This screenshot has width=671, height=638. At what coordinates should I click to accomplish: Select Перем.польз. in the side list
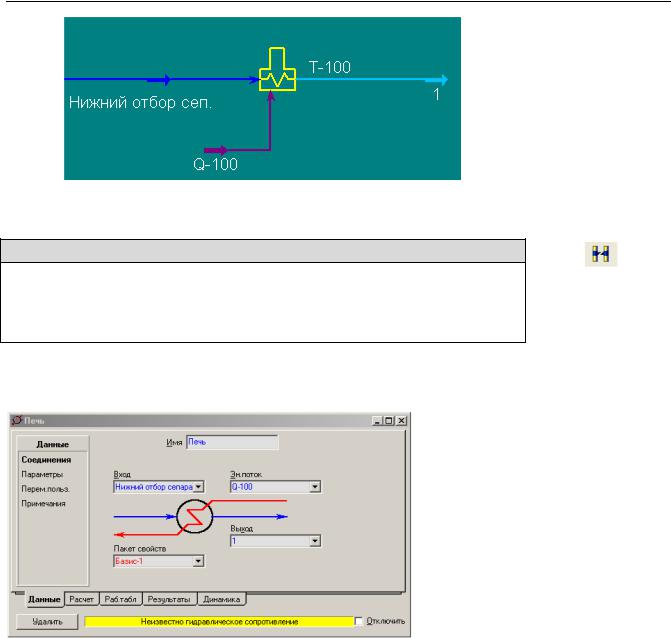(45, 489)
